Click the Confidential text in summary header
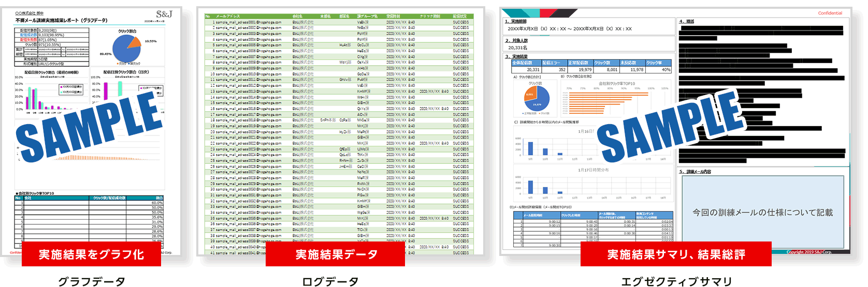The height and width of the screenshot is (287, 868). (x=830, y=13)
